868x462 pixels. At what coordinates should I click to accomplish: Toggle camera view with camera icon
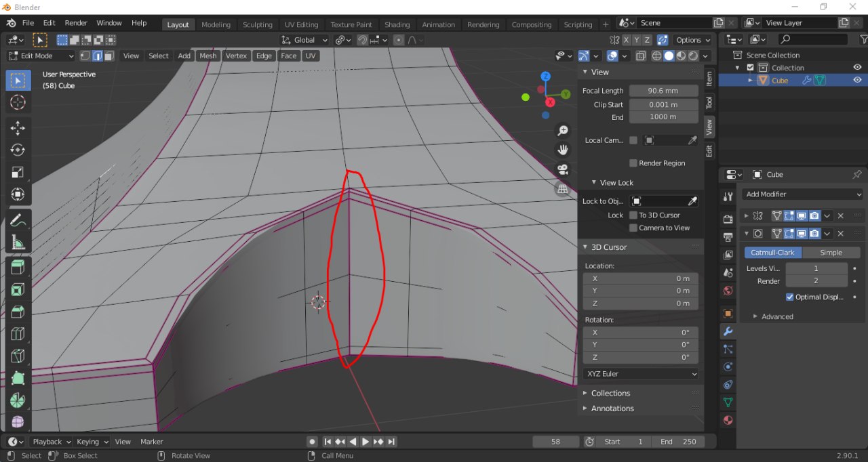point(563,169)
